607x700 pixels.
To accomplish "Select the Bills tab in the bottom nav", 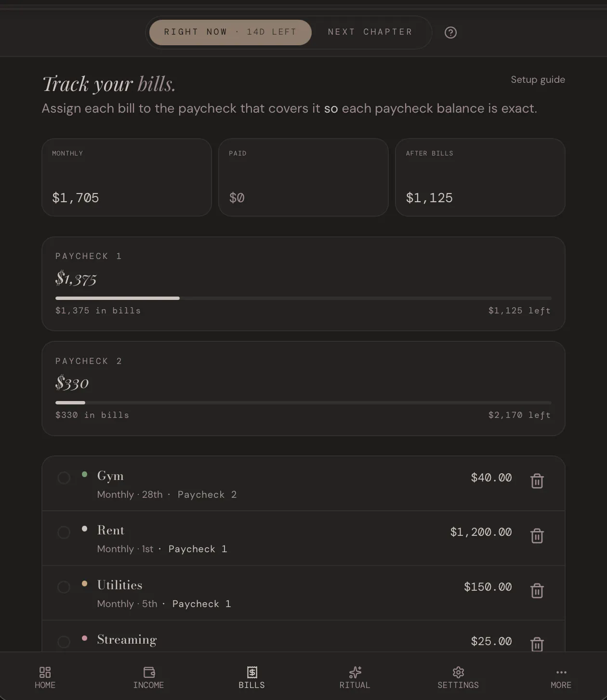I will pos(252,677).
